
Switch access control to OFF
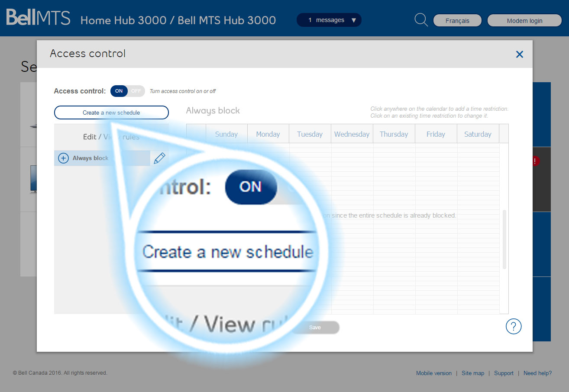point(136,91)
